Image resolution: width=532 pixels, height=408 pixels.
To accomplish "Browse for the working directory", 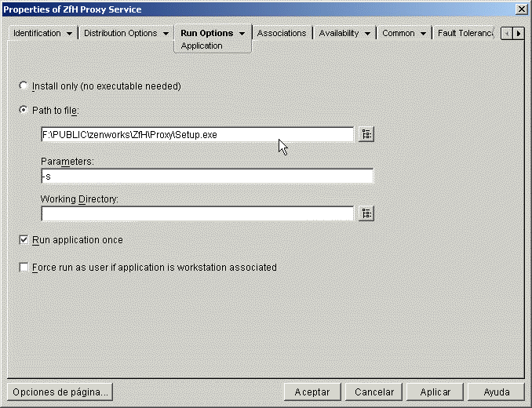I will [x=366, y=213].
